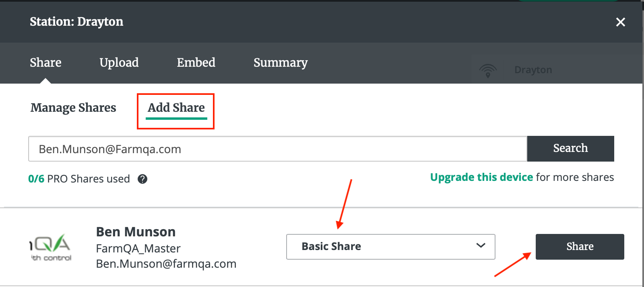Click the Drayton station name label
The height and width of the screenshot is (287, 644).
[533, 70]
